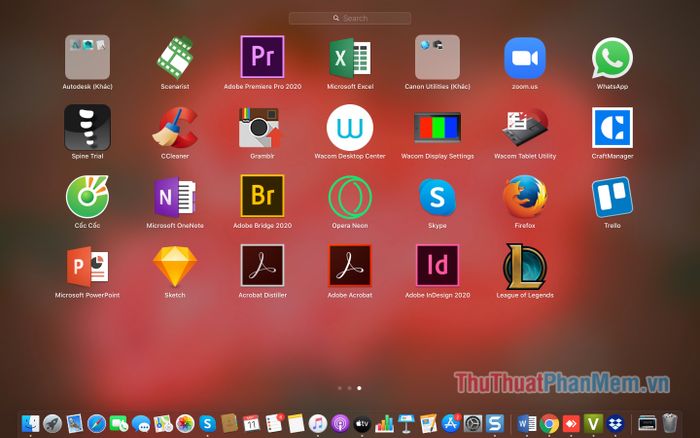Launch Microsoft Excel

350,58
